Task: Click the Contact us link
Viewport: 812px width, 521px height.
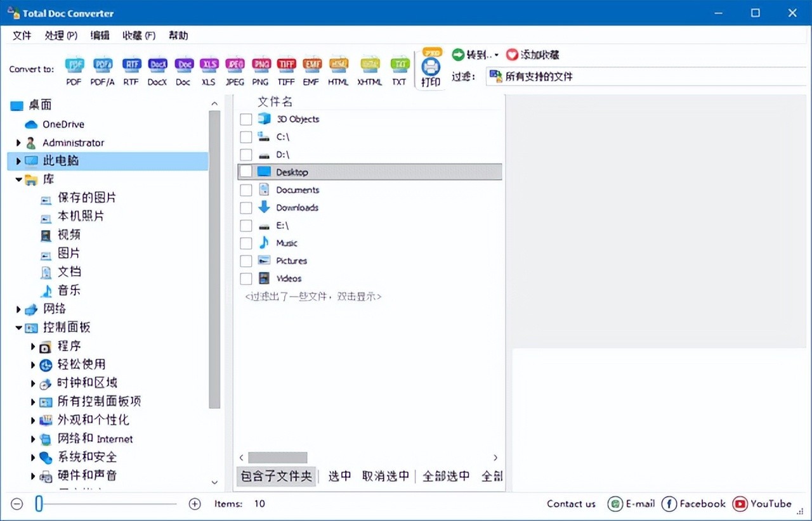Action: coord(571,504)
